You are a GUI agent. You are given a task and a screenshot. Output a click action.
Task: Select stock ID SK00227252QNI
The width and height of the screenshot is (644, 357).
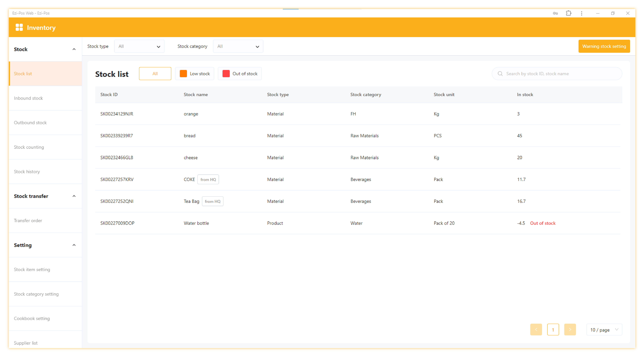coord(117,201)
